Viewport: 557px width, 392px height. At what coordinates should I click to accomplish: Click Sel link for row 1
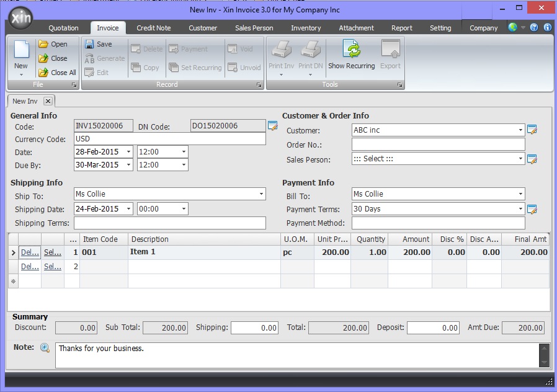[x=53, y=252]
